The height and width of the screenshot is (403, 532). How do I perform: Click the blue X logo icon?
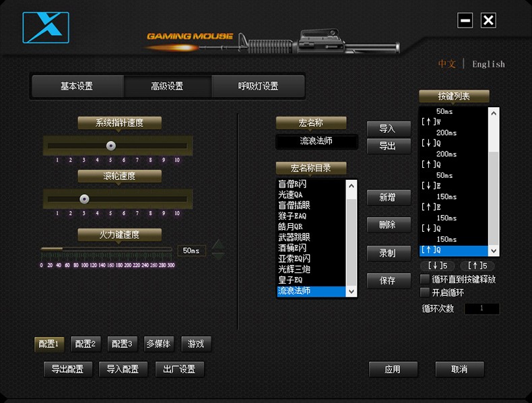pyautogui.click(x=46, y=28)
